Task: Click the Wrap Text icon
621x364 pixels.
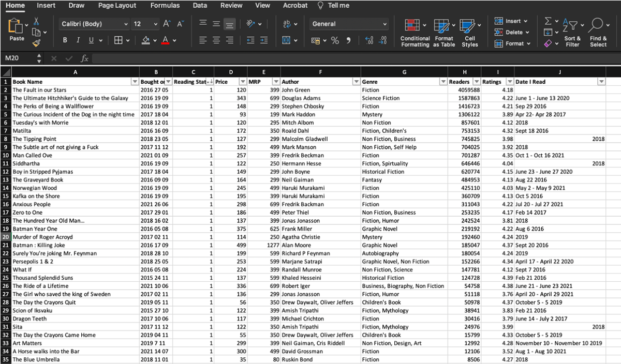Action: [x=287, y=24]
